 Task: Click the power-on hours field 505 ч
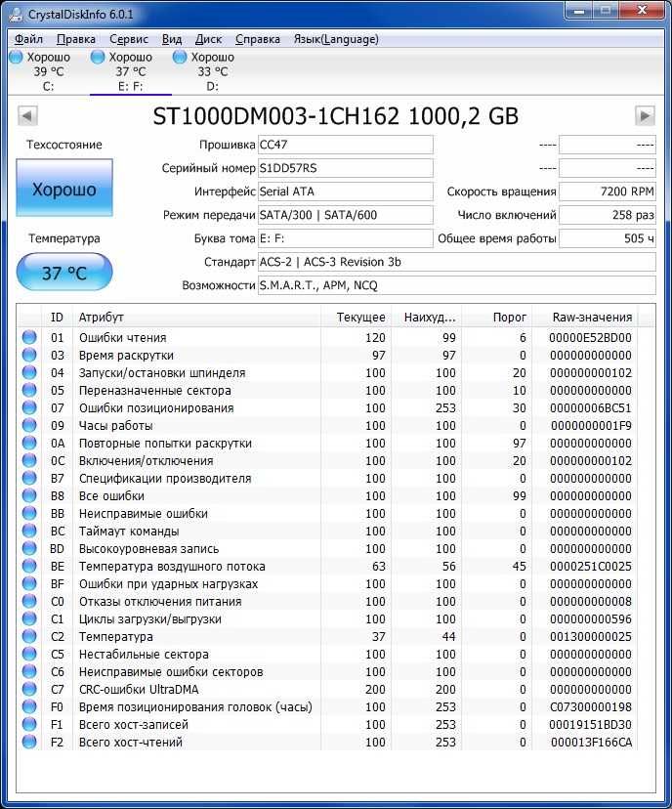607,238
